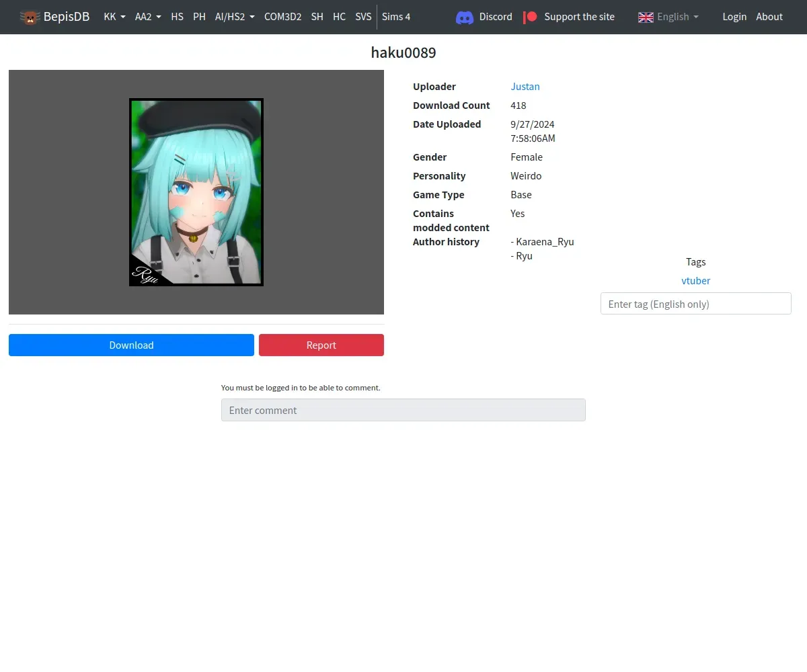Open the SH section
This screenshot has width=807, height=672.
point(317,17)
